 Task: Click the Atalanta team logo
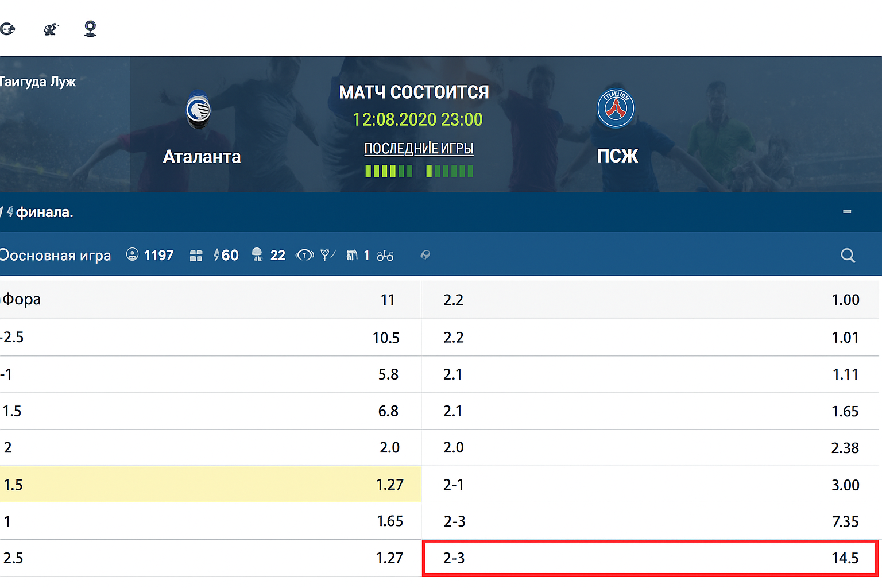click(x=199, y=110)
